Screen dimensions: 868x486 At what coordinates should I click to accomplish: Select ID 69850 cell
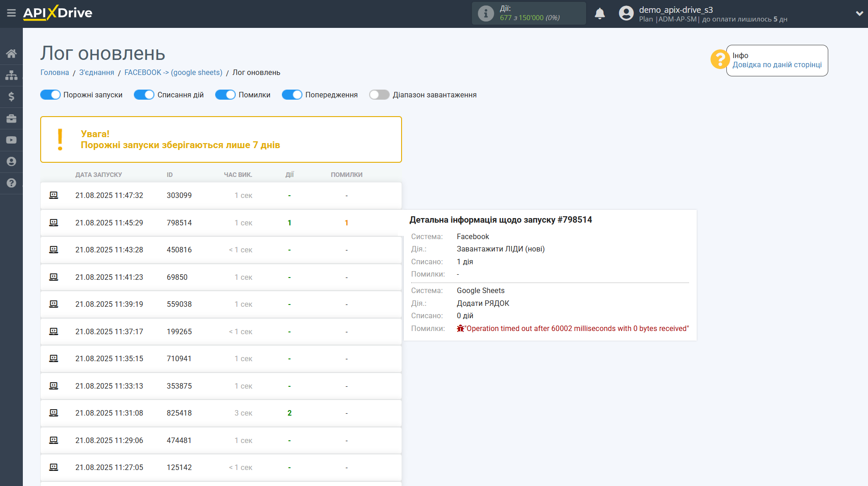coord(177,277)
